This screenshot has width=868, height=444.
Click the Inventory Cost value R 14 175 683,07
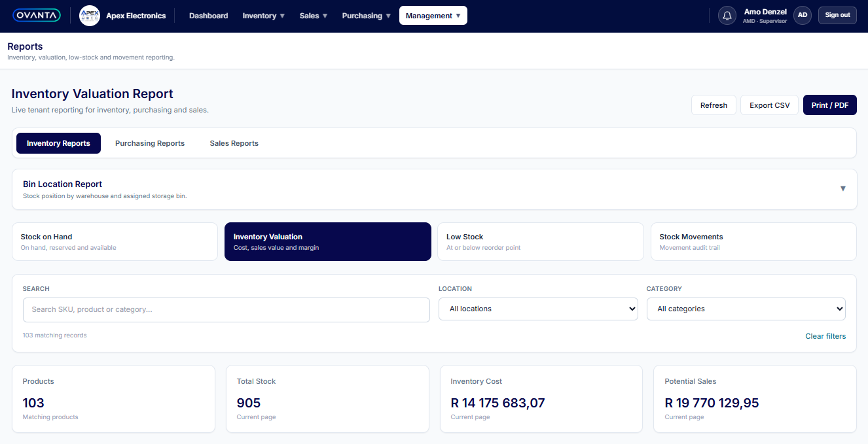tap(497, 403)
